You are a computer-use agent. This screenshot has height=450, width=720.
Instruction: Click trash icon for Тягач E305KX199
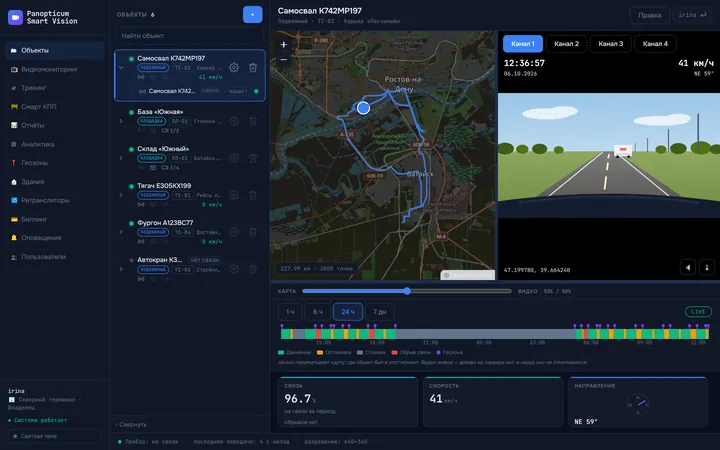pyautogui.click(x=253, y=195)
